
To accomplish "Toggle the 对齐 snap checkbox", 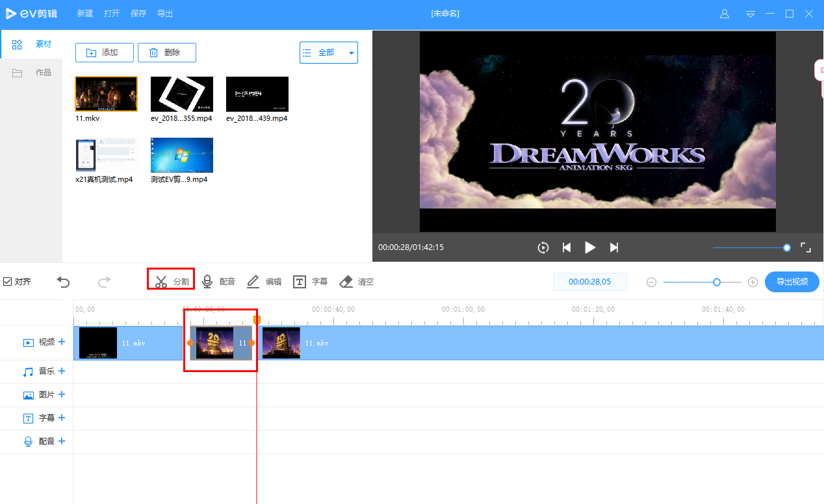I will [8, 282].
